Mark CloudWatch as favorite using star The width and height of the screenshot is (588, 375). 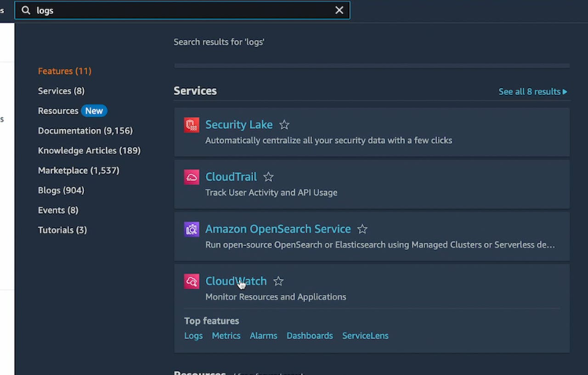click(278, 281)
